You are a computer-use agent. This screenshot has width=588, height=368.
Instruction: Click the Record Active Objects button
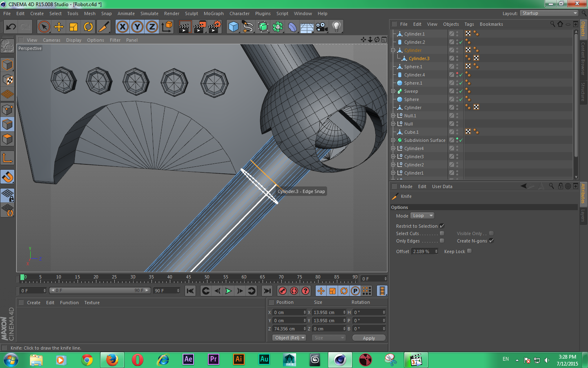(283, 291)
